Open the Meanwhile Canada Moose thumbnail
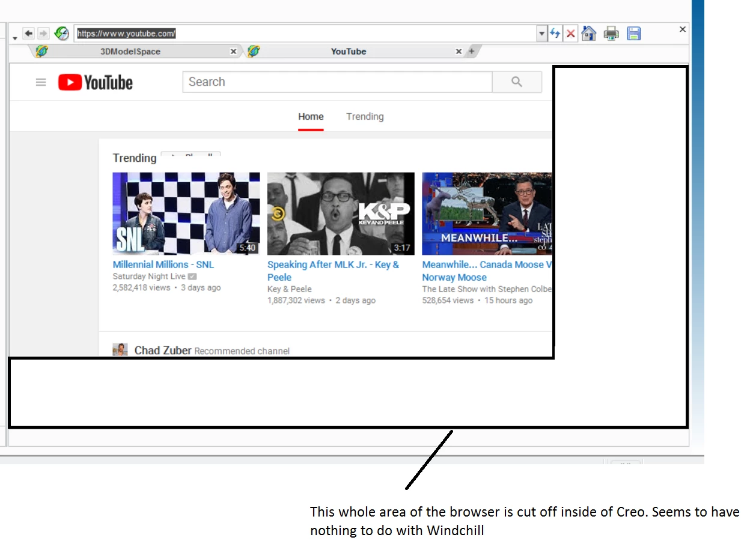The height and width of the screenshot is (543, 756). (x=487, y=214)
